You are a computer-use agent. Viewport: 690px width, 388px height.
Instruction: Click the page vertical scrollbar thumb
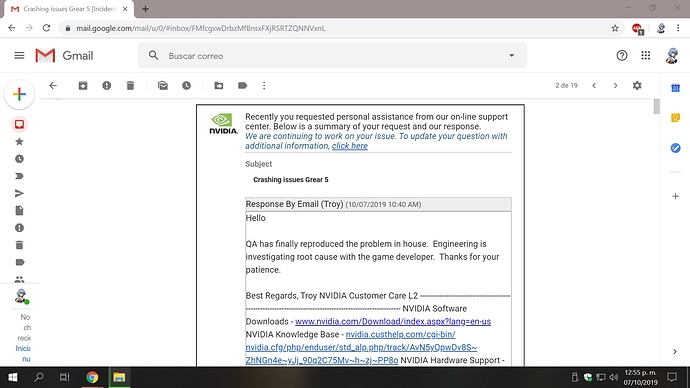point(657,106)
